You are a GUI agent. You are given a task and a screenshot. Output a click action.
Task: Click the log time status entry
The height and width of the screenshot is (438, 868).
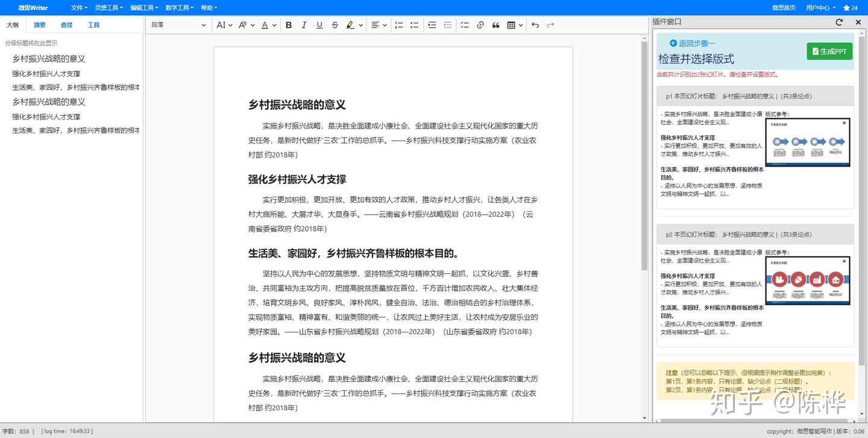point(67,431)
